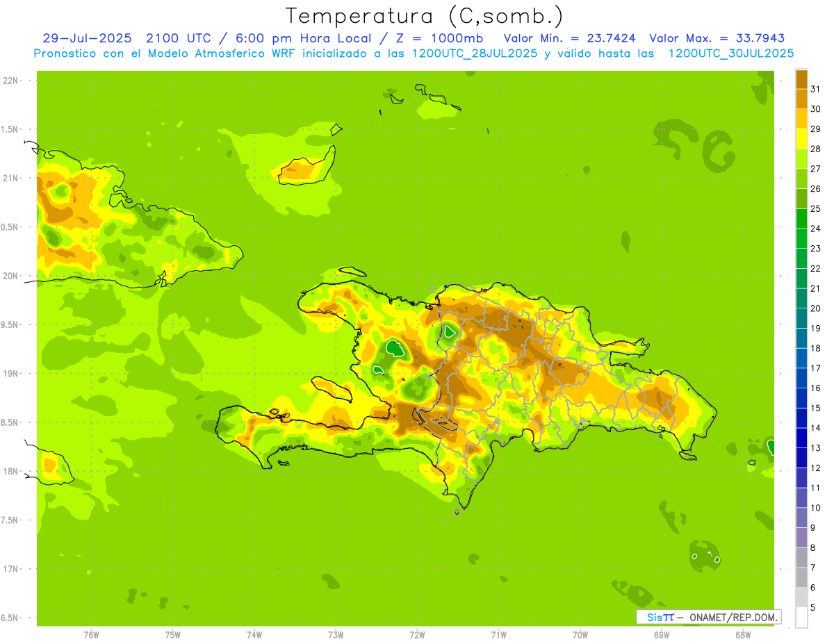Image resolution: width=834 pixels, height=644 pixels.
Task: Click the 71W longitude axis label
Action: click(498, 634)
